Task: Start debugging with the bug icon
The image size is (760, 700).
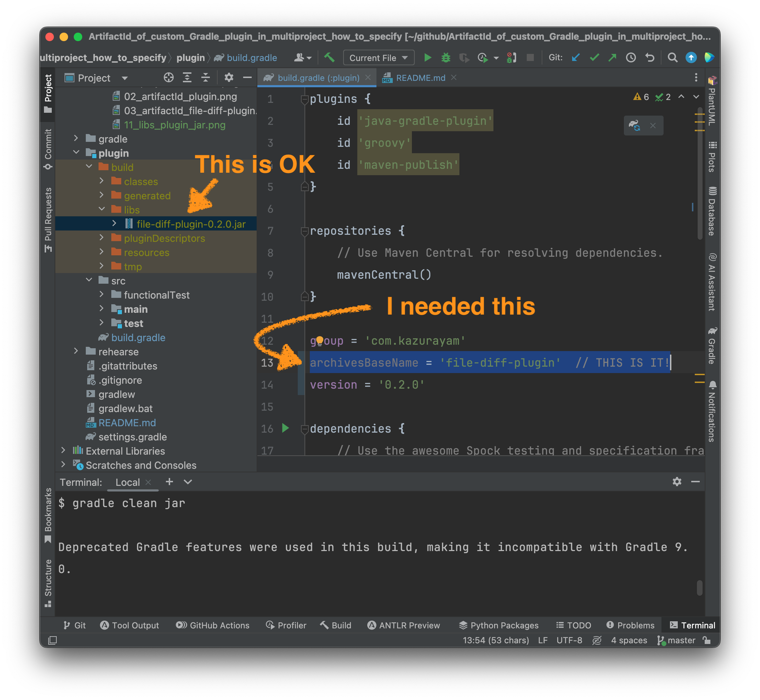Action: pos(446,57)
